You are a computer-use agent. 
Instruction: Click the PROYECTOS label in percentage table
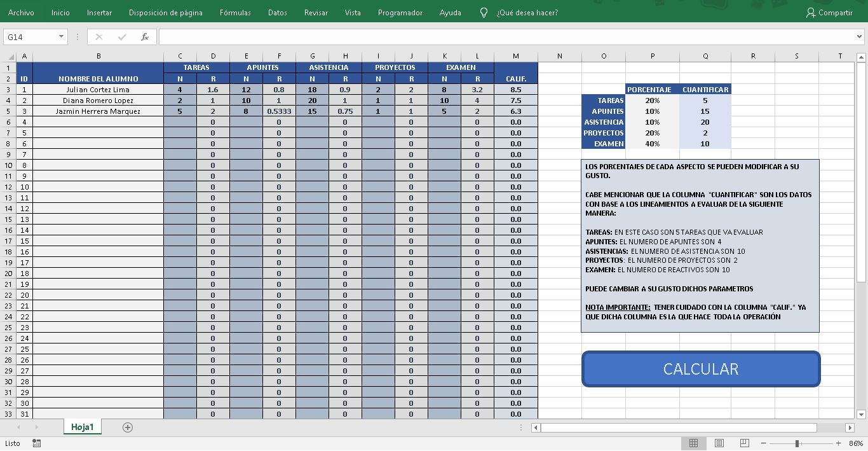tap(604, 133)
